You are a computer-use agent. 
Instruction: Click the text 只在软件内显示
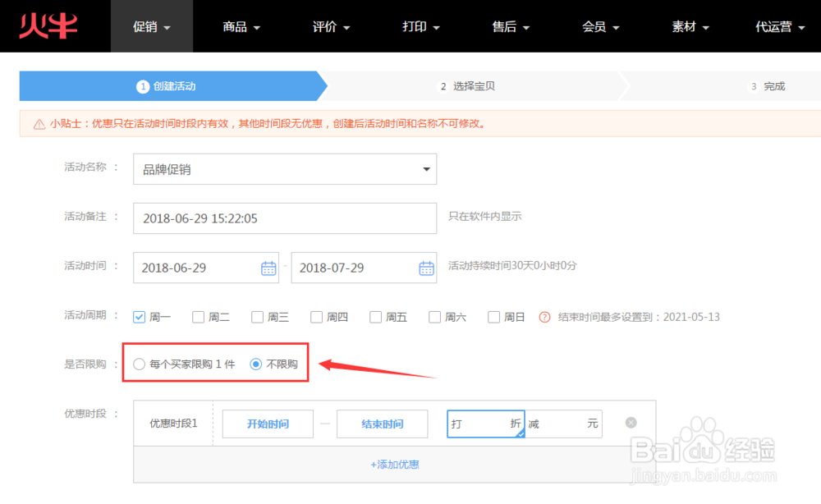485,217
